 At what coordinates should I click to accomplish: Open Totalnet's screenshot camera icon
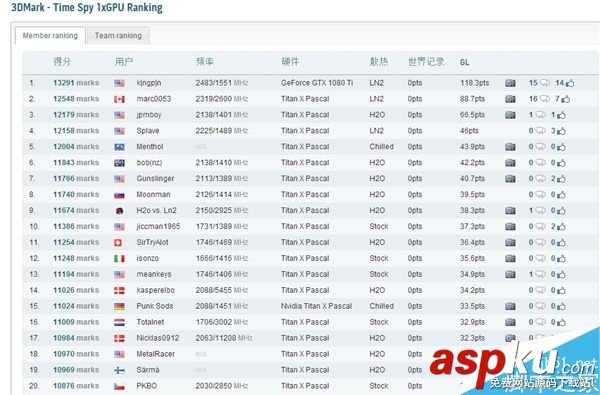[510, 322]
